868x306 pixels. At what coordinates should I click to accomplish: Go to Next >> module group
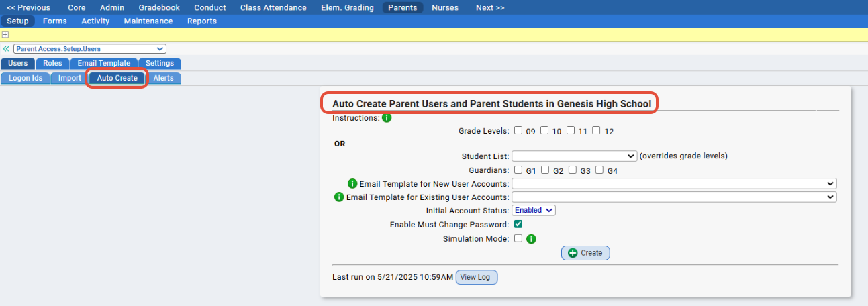coord(490,8)
